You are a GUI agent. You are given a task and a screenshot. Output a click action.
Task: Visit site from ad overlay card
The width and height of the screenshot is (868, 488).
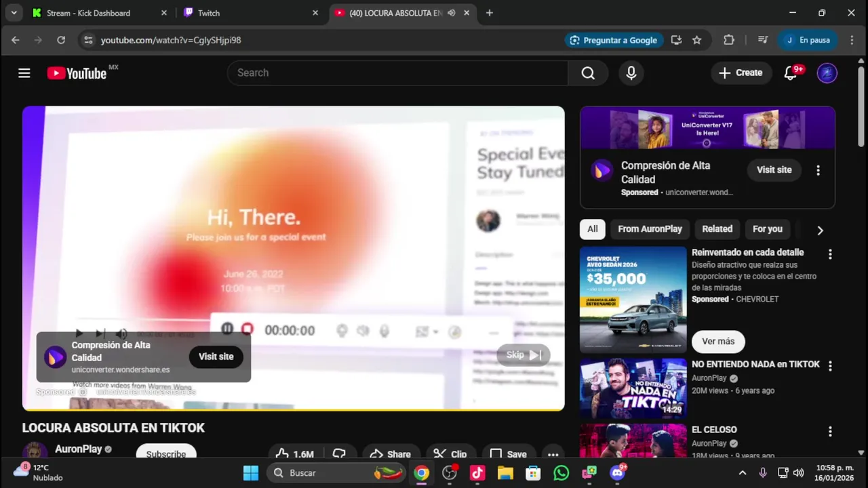(216, 357)
